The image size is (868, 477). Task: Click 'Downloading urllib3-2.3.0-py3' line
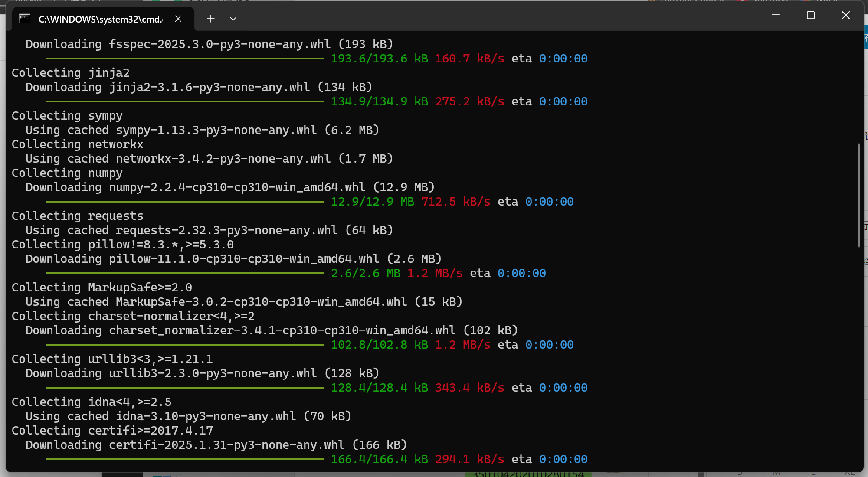203,373
